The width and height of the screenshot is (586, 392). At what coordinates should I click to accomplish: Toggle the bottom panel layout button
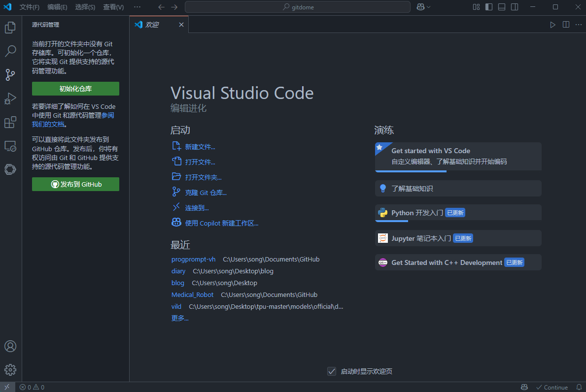pos(502,7)
